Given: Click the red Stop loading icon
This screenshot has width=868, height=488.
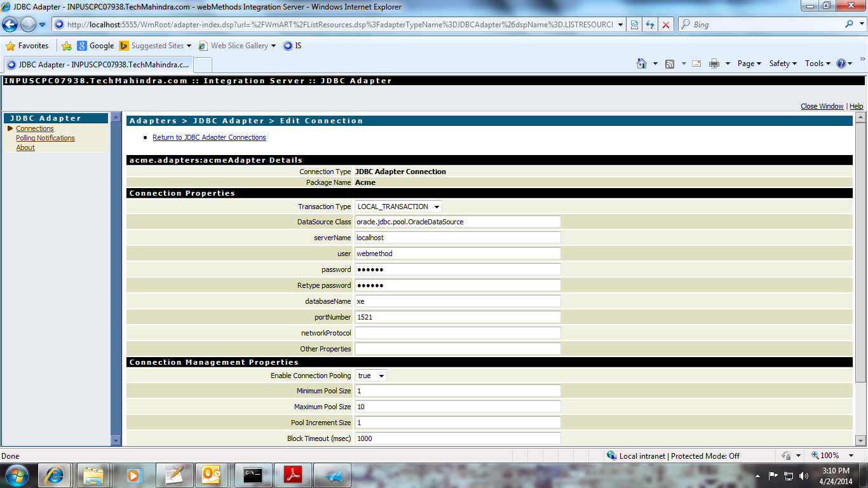Looking at the screenshot, I should click(666, 24).
